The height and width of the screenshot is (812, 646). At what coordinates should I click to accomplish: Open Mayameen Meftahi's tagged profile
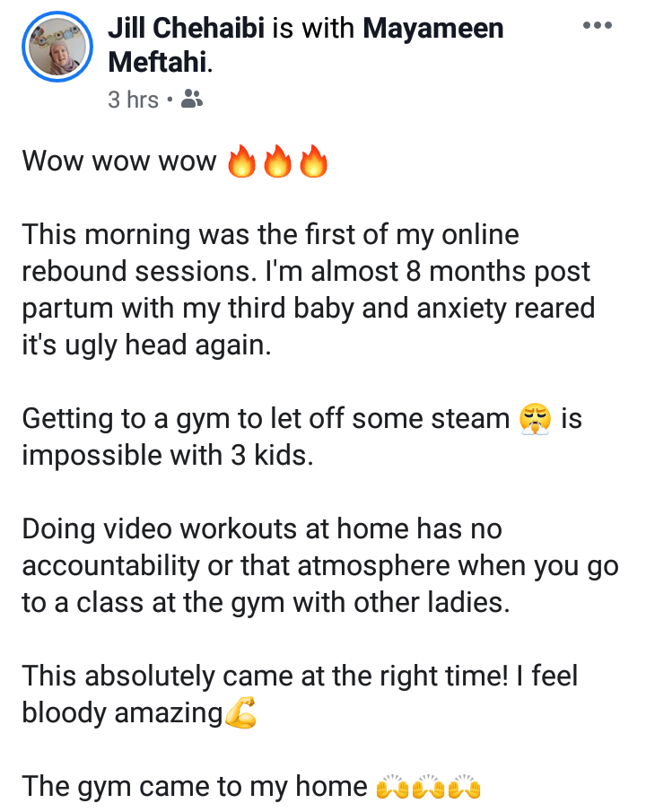click(305, 45)
